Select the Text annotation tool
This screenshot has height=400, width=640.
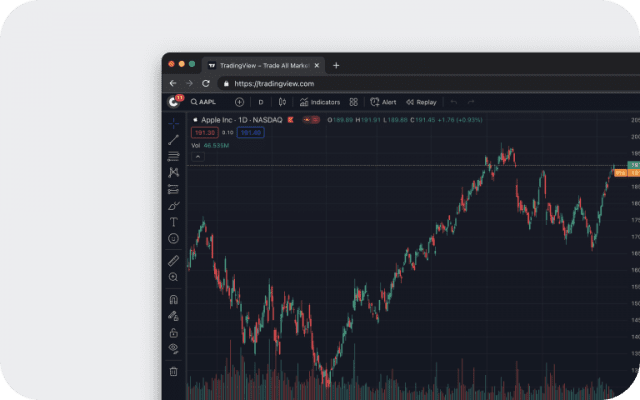173,222
